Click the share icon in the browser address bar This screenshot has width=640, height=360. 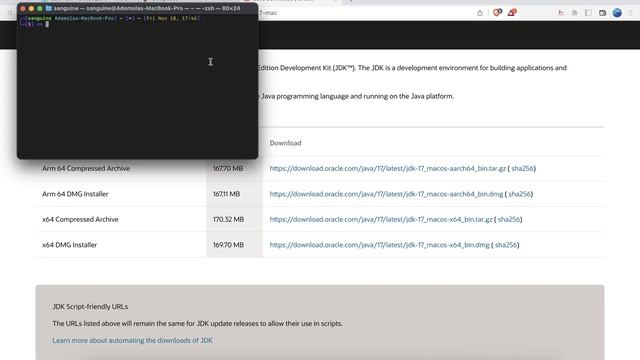tap(480, 13)
